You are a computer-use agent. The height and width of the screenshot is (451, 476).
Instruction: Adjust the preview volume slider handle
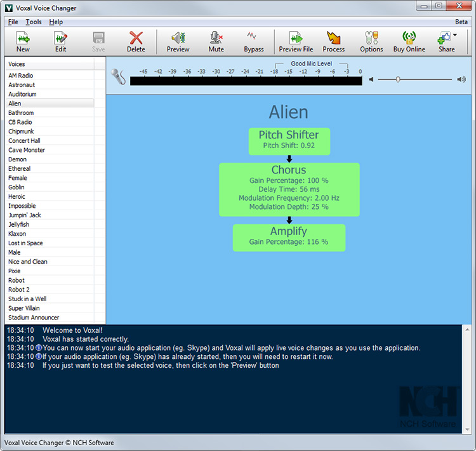pyautogui.click(x=398, y=79)
